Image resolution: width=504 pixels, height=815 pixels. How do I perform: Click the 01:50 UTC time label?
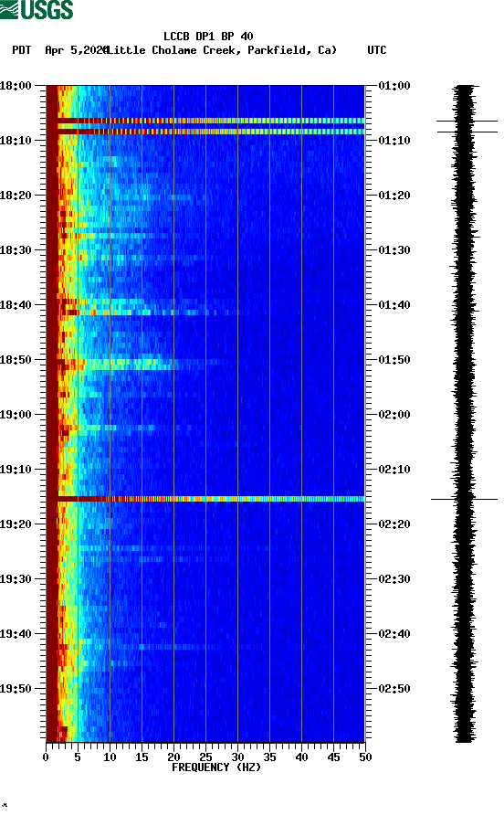pos(394,360)
